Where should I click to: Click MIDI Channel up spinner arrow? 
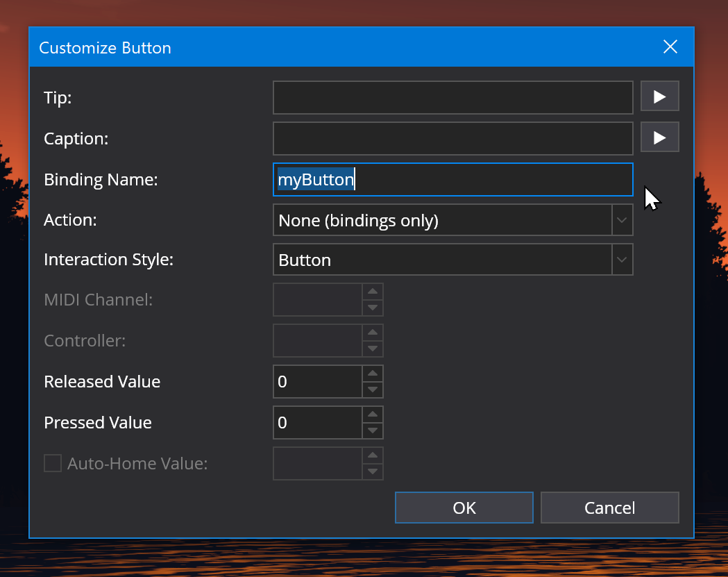tap(373, 292)
